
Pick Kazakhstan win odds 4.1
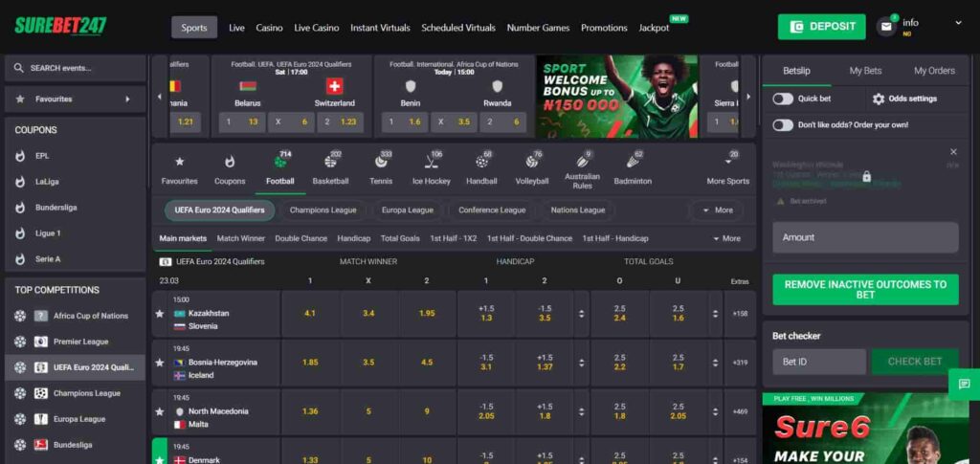click(x=310, y=314)
